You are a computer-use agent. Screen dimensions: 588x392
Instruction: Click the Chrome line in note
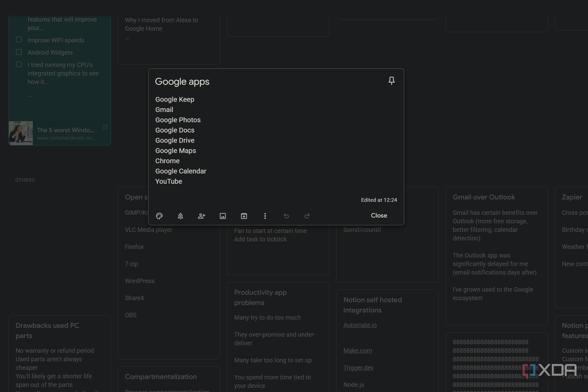click(x=167, y=161)
